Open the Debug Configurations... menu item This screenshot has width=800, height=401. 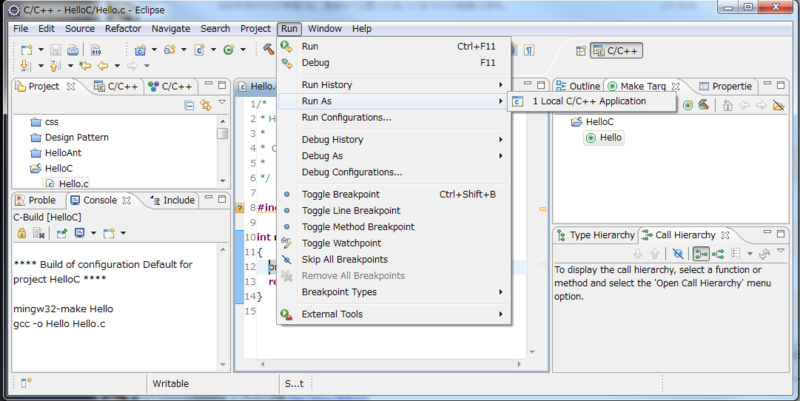point(393,172)
